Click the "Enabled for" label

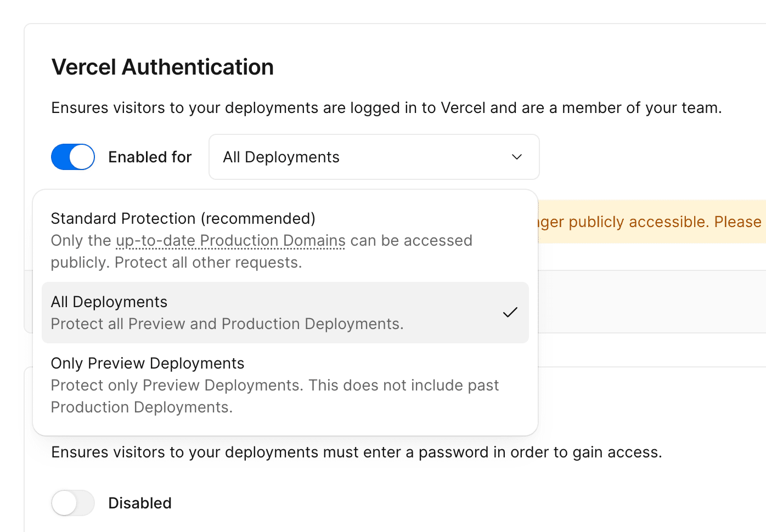[x=149, y=157]
